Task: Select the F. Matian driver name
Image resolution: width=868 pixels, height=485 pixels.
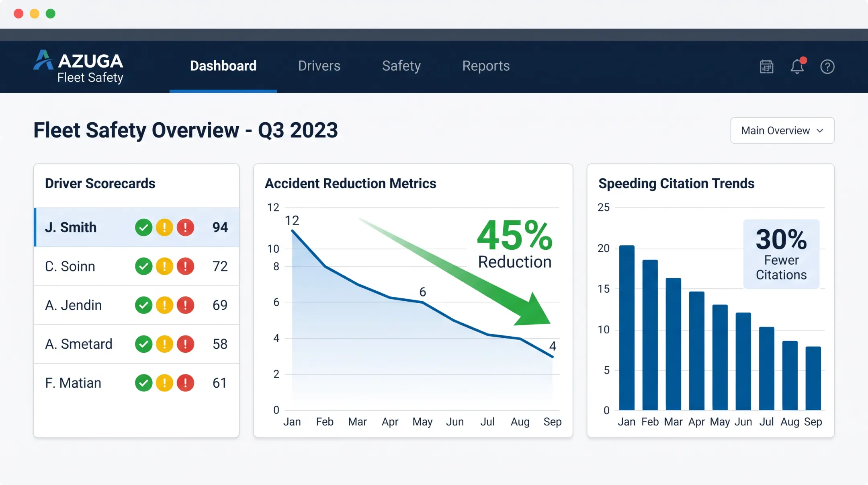Action: coord(73,383)
